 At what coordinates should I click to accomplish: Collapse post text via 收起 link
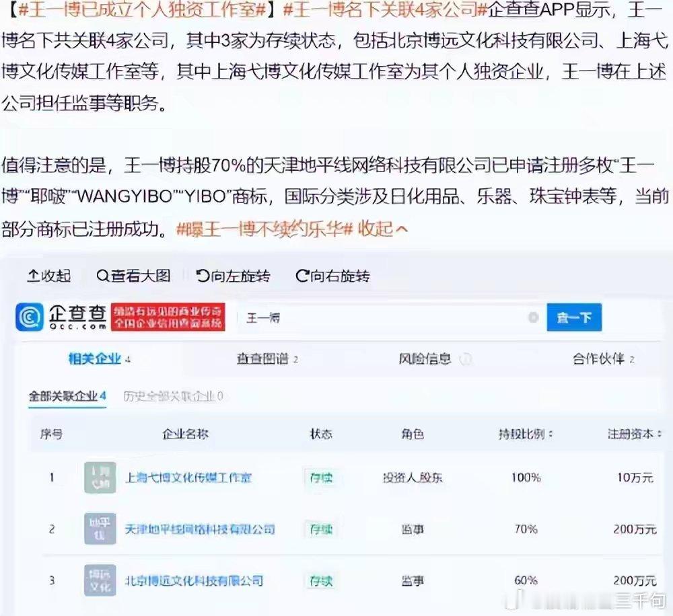tap(382, 229)
